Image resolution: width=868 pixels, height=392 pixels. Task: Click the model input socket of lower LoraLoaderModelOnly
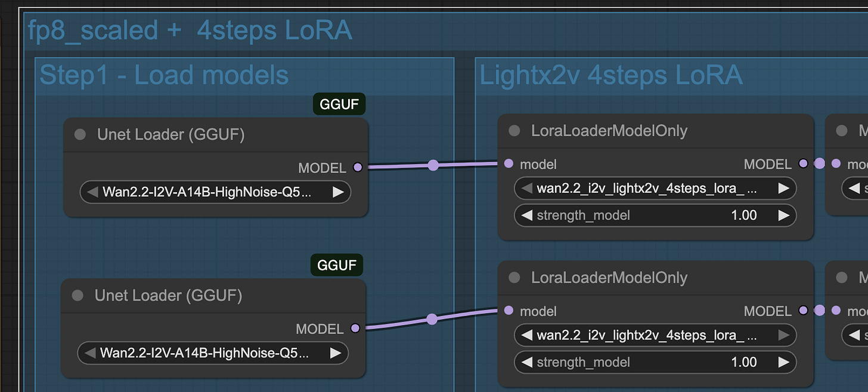(x=508, y=310)
